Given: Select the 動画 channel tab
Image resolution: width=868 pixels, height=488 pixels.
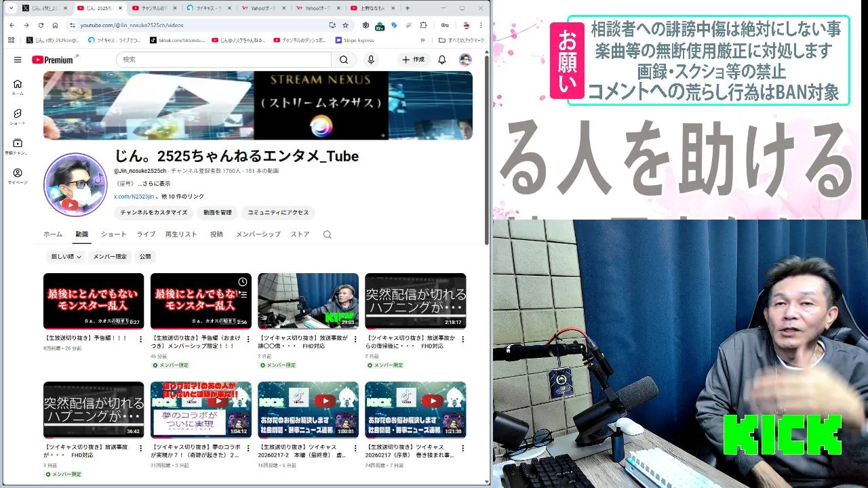Looking at the screenshot, I should pyautogui.click(x=81, y=235).
